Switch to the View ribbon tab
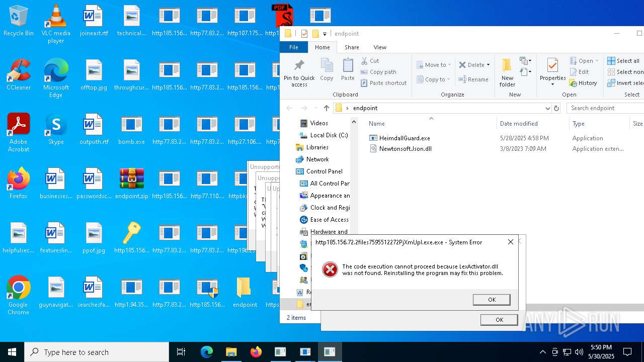 [x=380, y=47]
